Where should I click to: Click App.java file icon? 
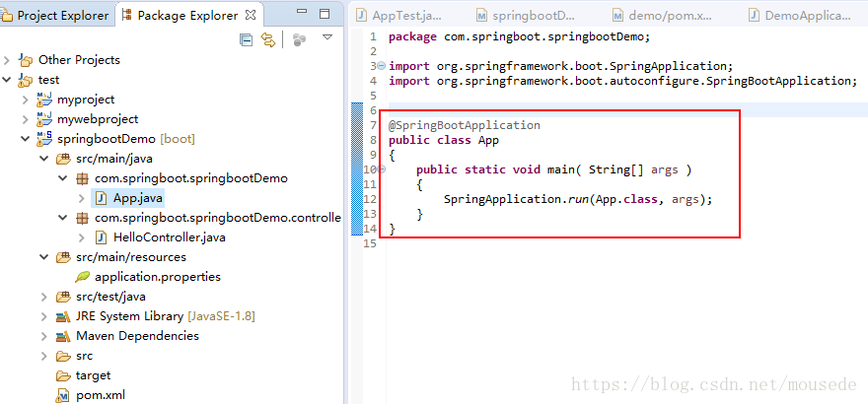pyautogui.click(x=101, y=198)
